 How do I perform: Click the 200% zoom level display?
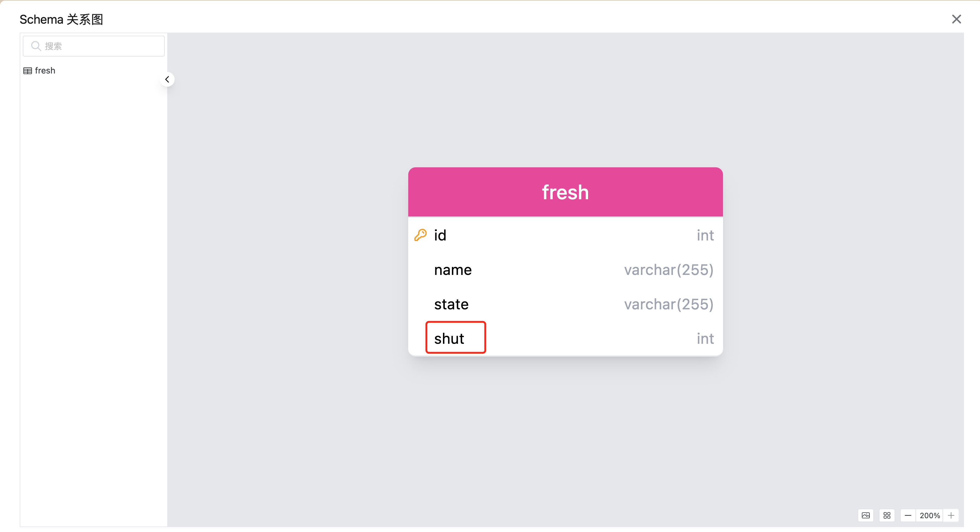click(x=929, y=516)
